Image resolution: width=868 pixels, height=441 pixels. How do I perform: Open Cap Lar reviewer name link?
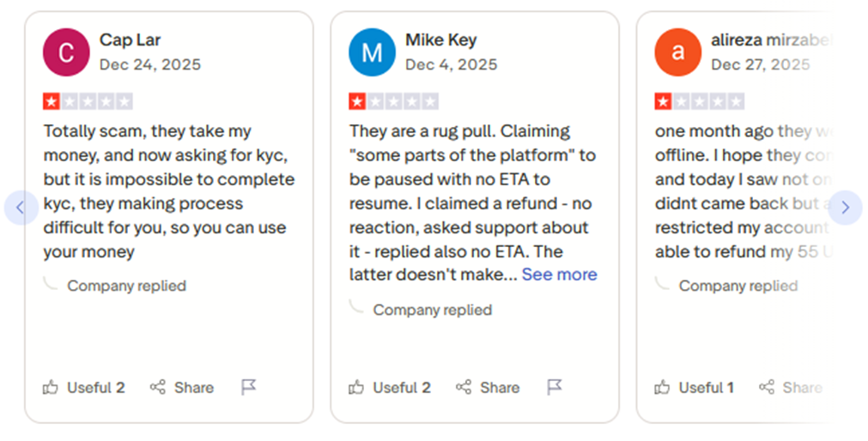131,39
